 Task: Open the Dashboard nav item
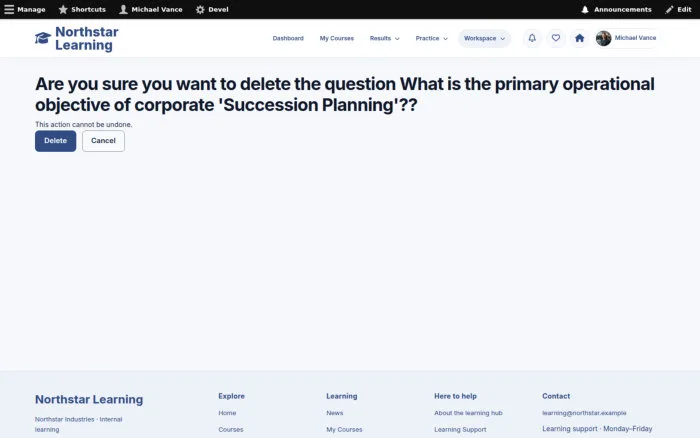pos(288,38)
